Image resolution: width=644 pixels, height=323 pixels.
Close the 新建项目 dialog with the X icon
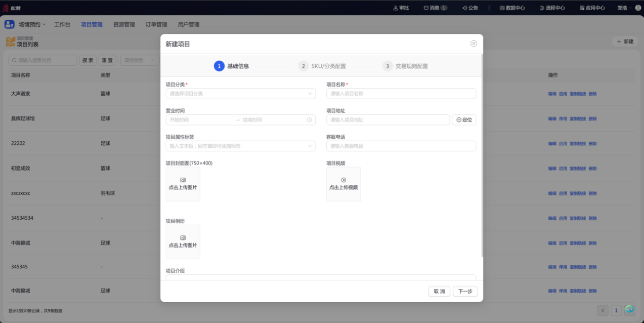click(474, 44)
